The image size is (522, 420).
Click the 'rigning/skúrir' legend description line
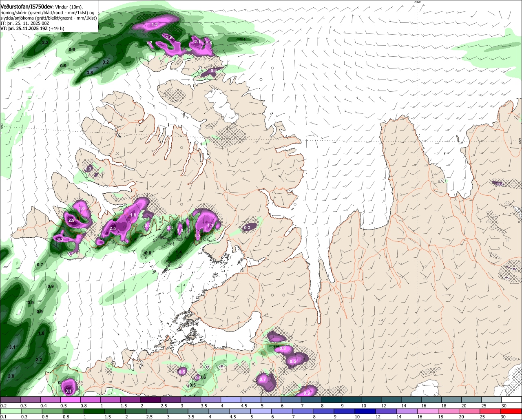(47, 13)
